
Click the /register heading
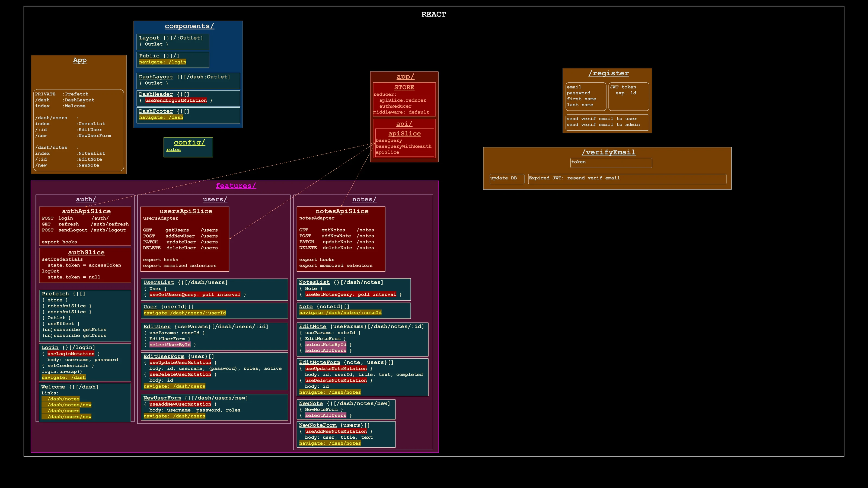[x=608, y=73]
